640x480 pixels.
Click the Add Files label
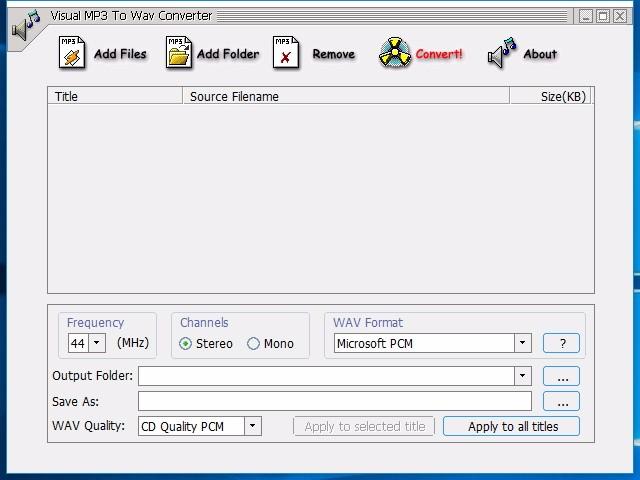click(x=120, y=54)
